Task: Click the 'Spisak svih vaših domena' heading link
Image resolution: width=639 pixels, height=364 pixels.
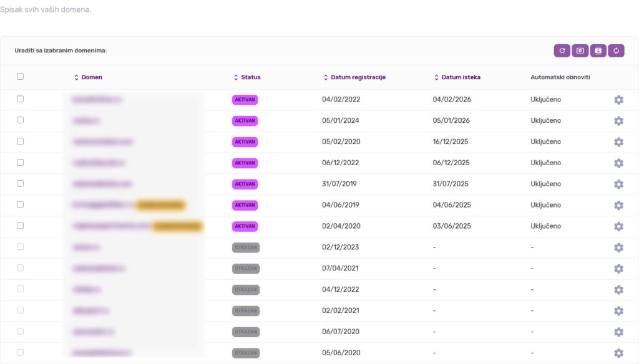Action: pos(47,9)
